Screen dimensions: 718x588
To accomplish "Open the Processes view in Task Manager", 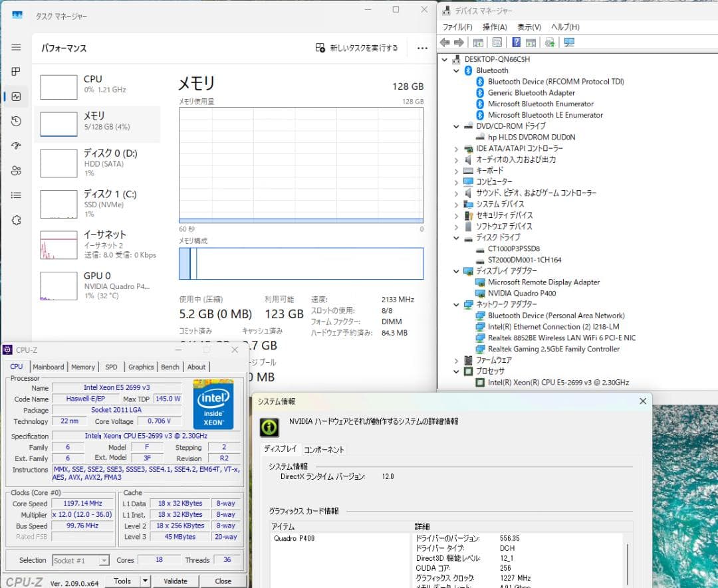I will (17, 71).
